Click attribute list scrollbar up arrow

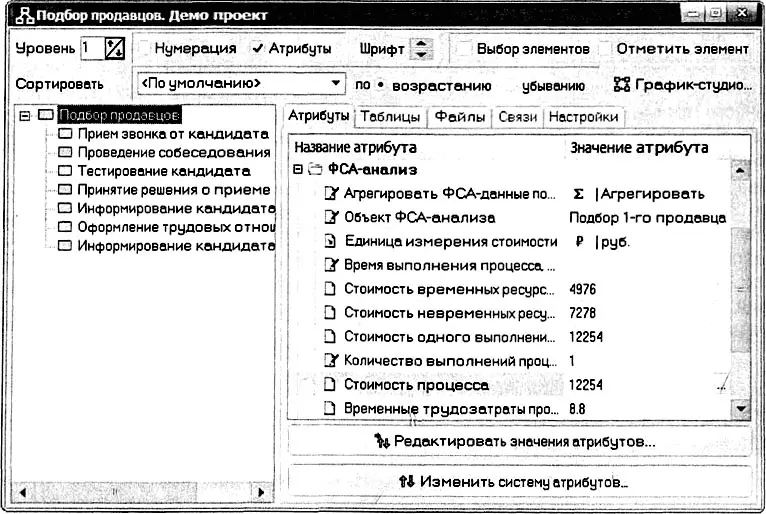(741, 171)
